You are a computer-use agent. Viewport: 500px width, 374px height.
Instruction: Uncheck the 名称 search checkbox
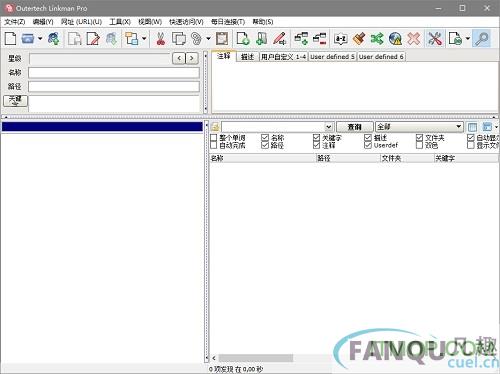coord(265,137)
